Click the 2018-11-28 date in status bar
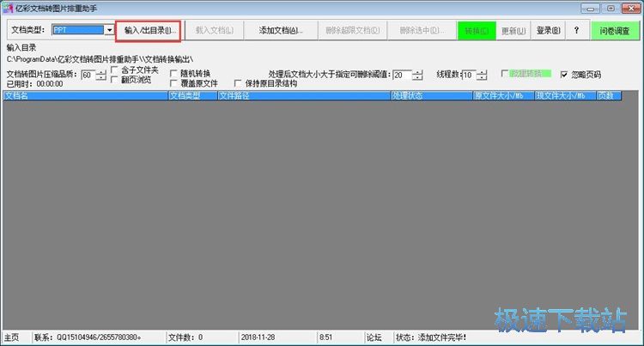The height and width of the screenshot is (346, 644). coord(258,337)
